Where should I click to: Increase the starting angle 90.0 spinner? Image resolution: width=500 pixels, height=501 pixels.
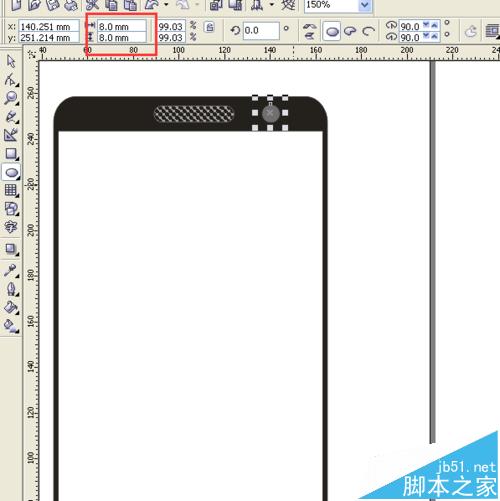(434, 25)
